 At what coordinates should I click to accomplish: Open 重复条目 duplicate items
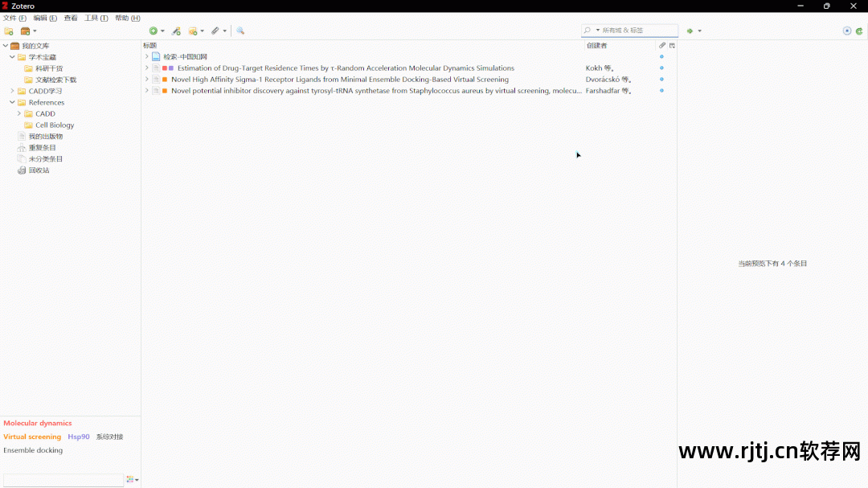42,148
